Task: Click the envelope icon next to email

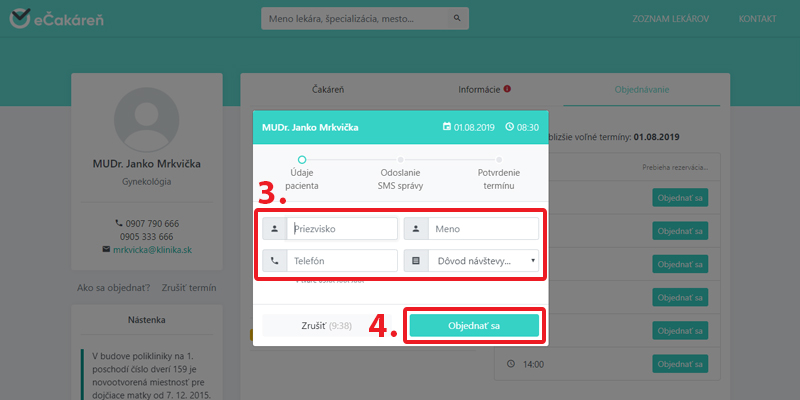Action: [x=107, y=248]
